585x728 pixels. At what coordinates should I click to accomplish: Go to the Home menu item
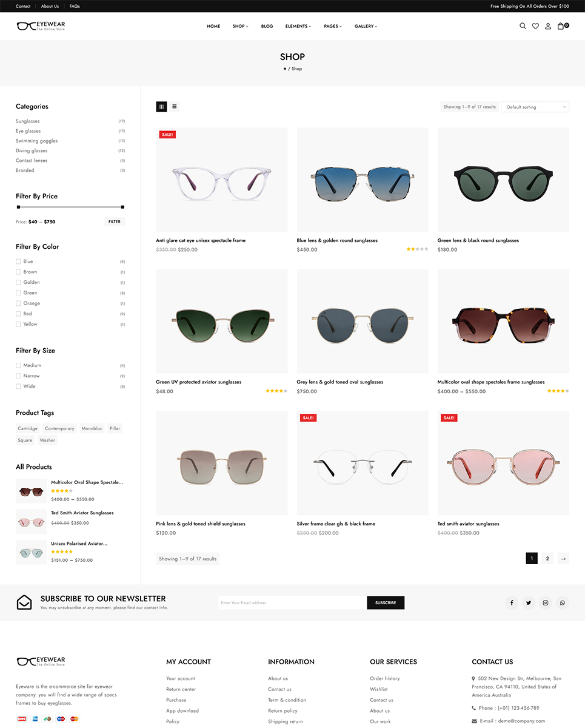coord(213,26)
